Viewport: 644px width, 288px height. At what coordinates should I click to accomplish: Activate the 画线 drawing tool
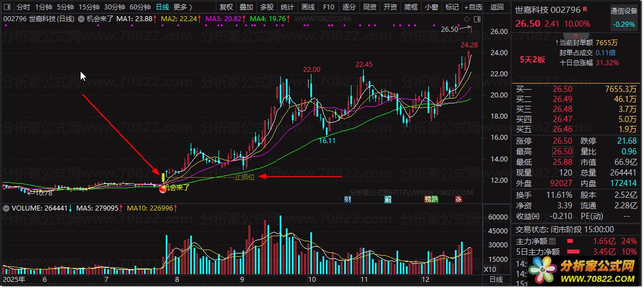pos(308,7)
